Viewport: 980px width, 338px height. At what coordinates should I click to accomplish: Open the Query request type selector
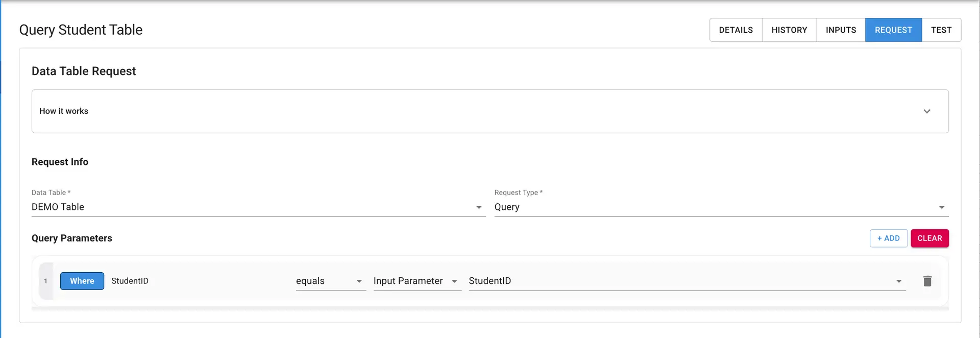715,207
